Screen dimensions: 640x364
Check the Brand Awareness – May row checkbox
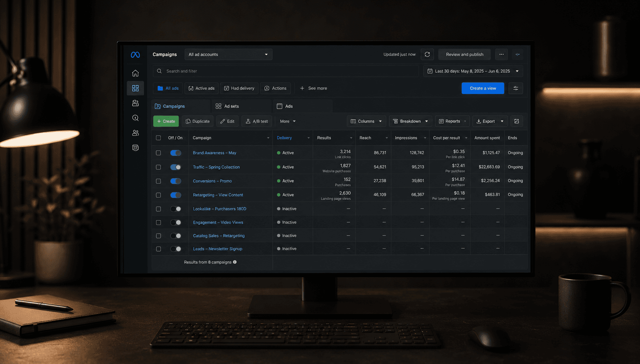click(158, 153)
